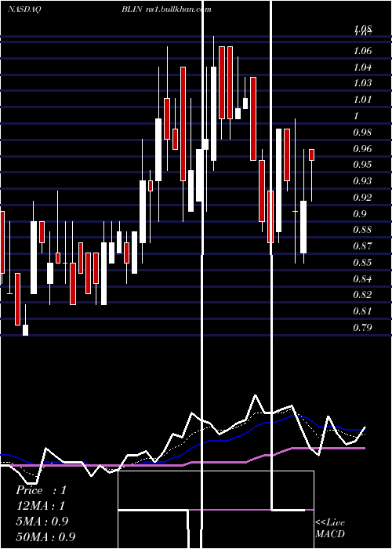Select the 1.06 price axis label
The width and height of the screenshot is (392, 549).
(x=362, y=51)
